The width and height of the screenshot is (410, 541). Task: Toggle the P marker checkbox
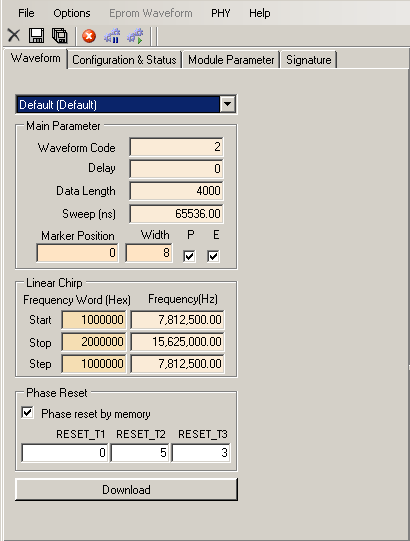(189, 256)
